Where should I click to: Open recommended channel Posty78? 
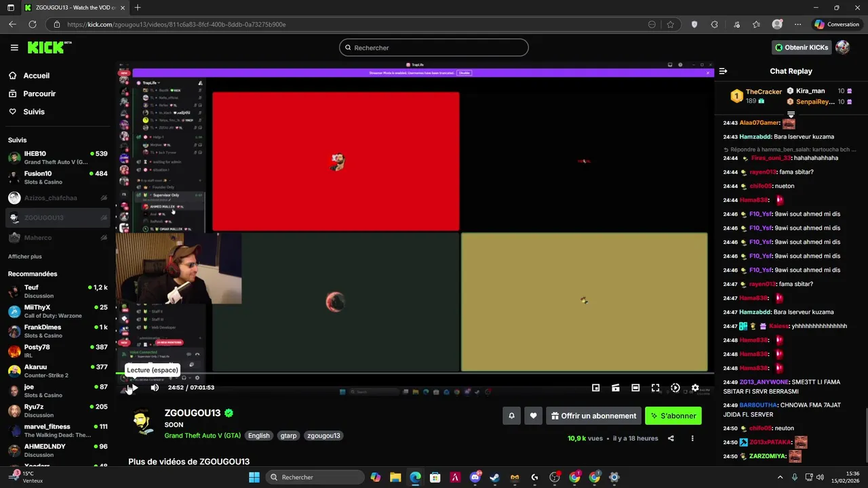pos(58,351)
